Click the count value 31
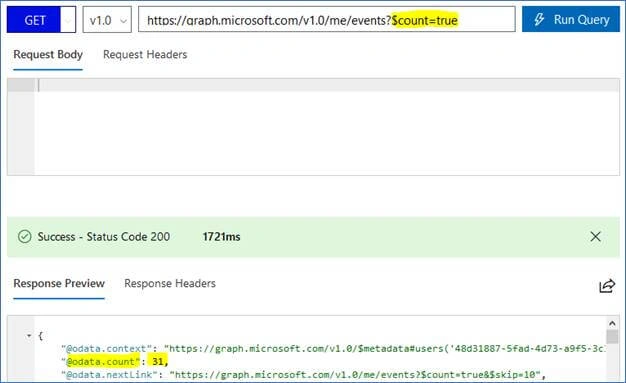This screenshot has width=626, height=383. coord(158,362)
